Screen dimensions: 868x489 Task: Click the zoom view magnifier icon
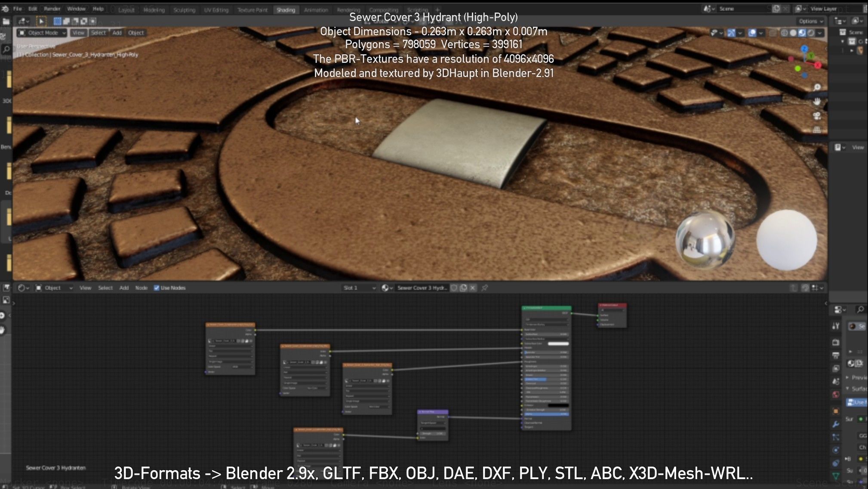(817, 87)
